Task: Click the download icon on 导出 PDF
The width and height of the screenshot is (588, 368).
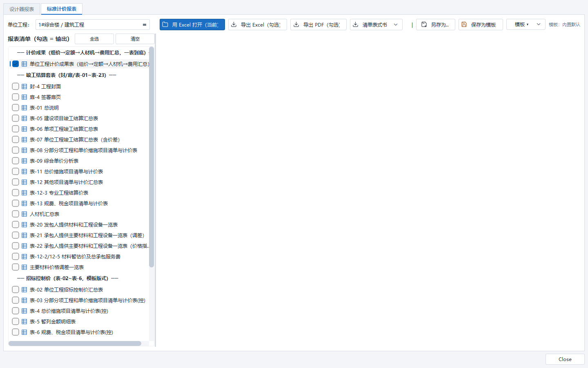Action: click(x=296, y=25)
